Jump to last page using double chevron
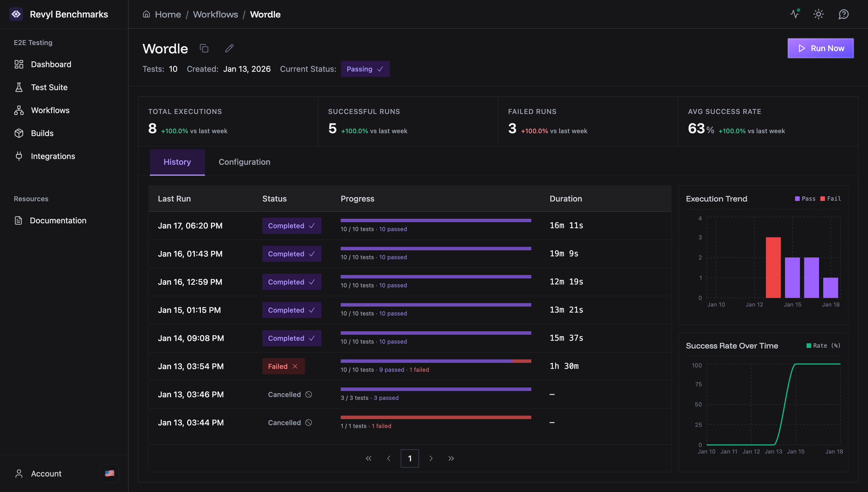868x492 pixels. (x=451, y=458)
